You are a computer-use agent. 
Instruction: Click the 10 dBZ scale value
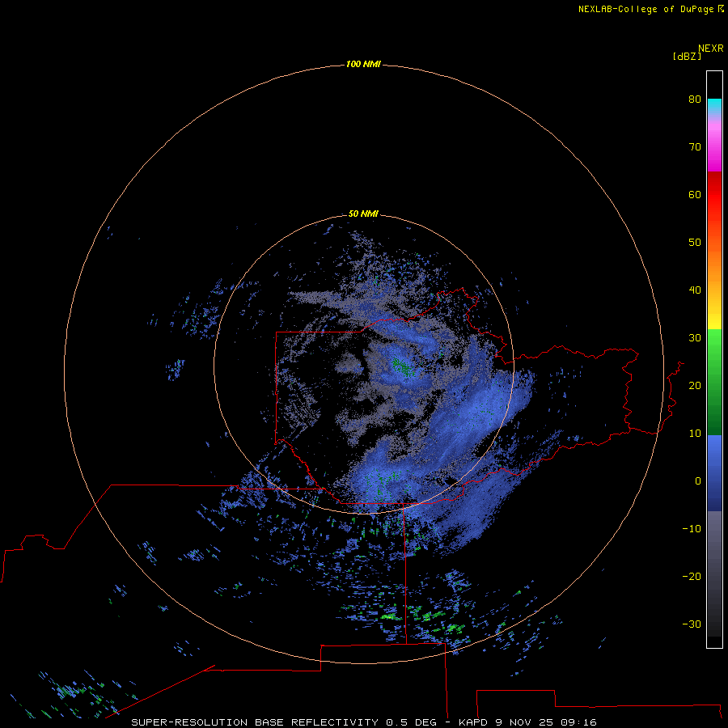[x=695, y=434]
